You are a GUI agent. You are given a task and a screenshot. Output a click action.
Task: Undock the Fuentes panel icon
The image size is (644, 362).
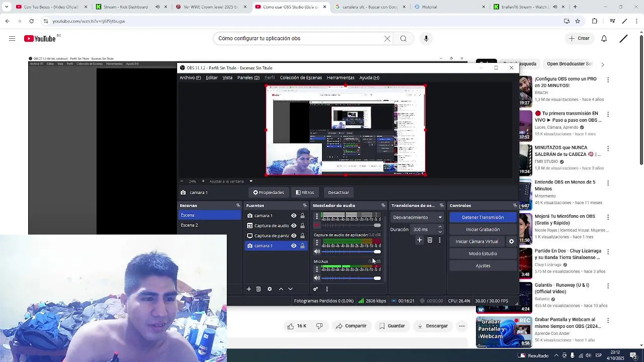tap(304, 206)
